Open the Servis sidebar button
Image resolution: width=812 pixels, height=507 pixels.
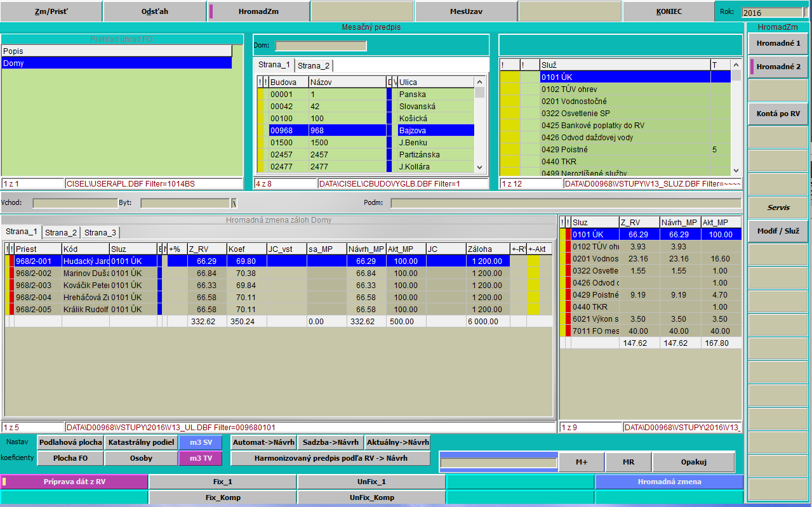tap(778, 207)
